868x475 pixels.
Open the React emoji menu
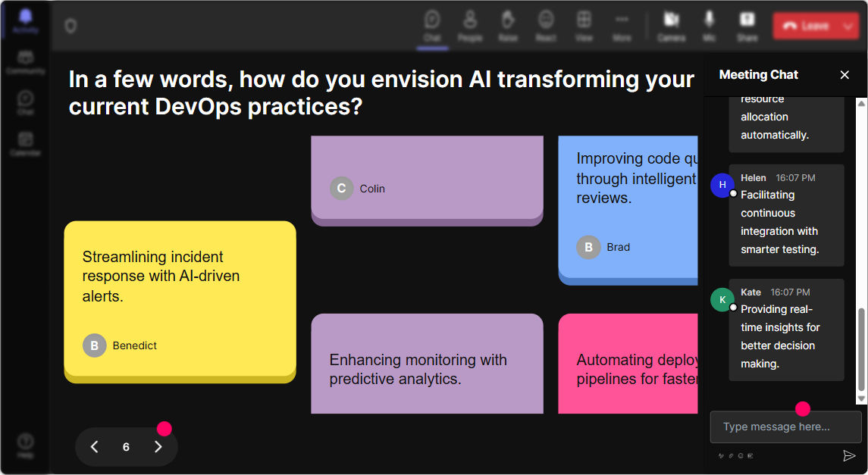click(x=546, y=26)
